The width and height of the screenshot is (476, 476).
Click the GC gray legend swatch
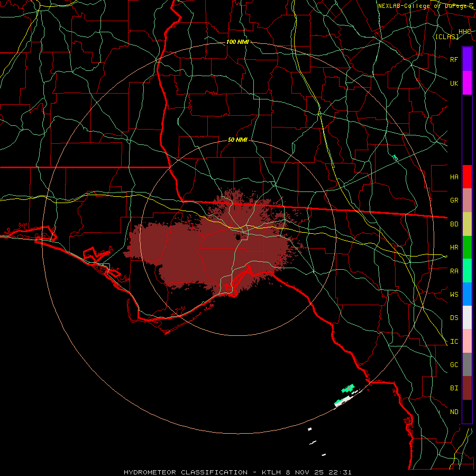tap(467, 364)
